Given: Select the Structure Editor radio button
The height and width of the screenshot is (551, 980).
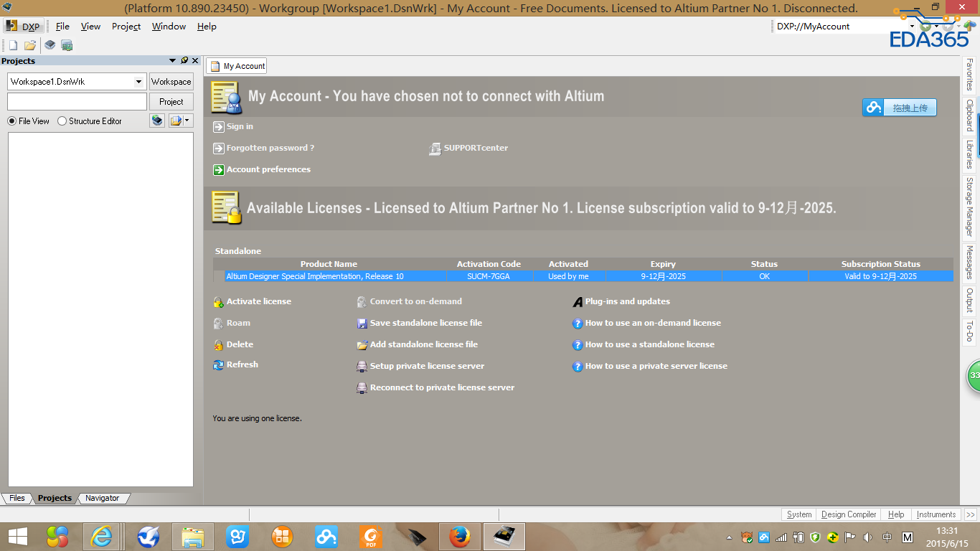Looking at the screenshot, I should click(x=62, y=121).
